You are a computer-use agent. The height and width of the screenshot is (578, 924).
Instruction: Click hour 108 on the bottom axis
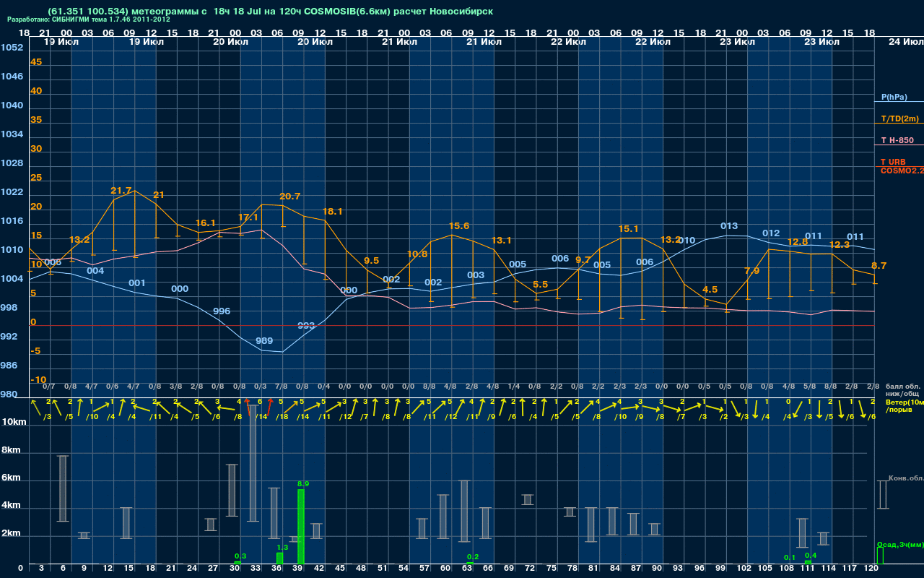(x=787, y=569)
